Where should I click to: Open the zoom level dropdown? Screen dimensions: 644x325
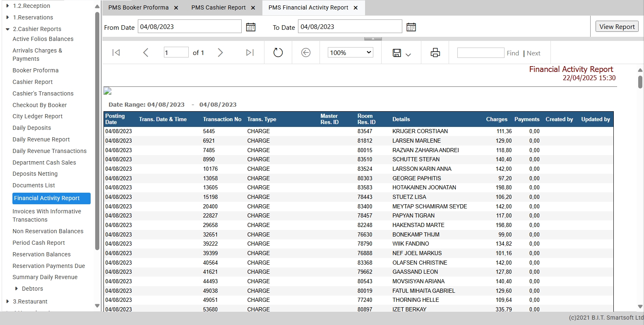click(x=351, y=53)
